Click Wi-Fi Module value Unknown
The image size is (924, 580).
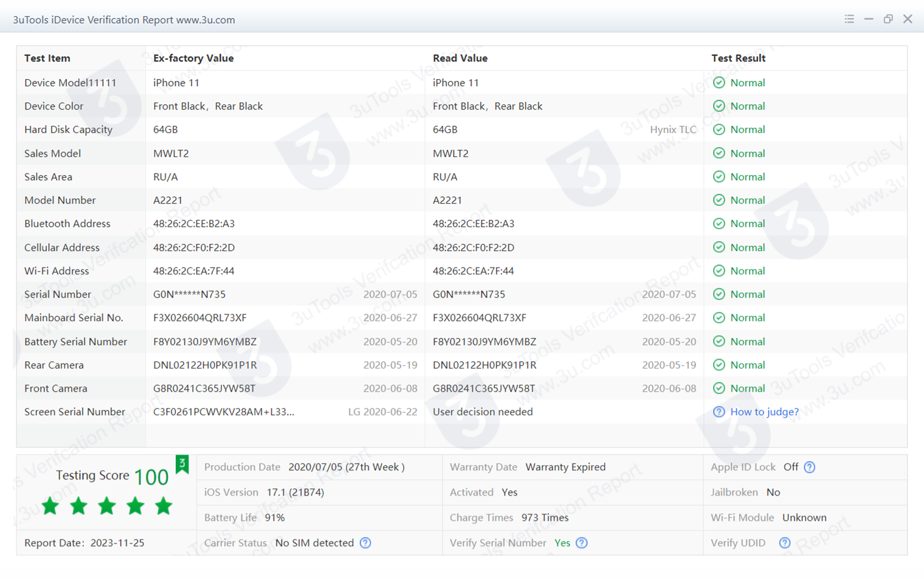tap(804, 518)
